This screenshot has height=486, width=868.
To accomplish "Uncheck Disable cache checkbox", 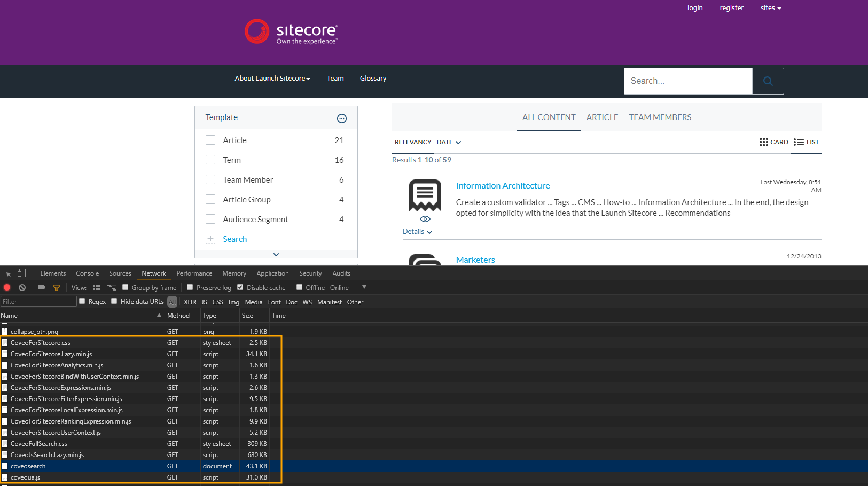I will tap(240, 287).
